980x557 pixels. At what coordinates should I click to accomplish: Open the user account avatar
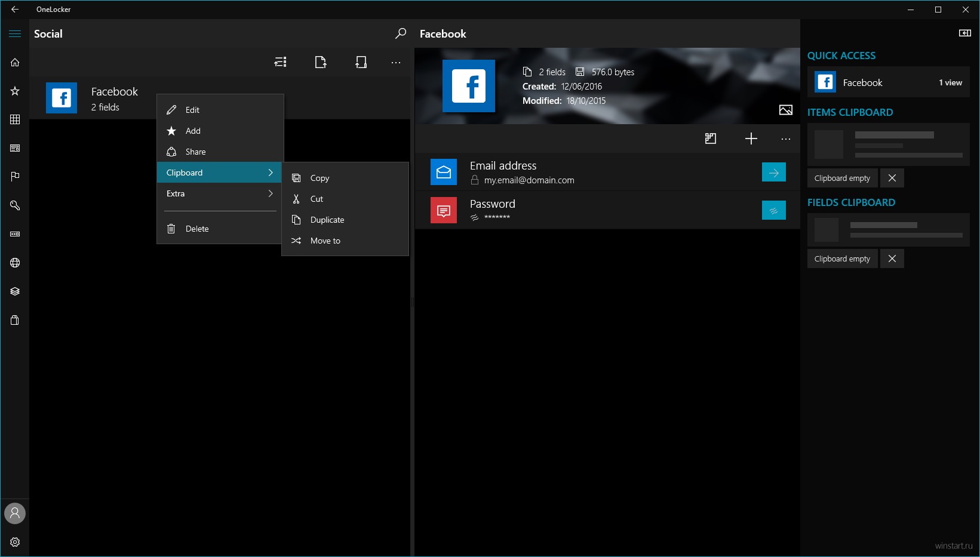(x=15, y=513)
